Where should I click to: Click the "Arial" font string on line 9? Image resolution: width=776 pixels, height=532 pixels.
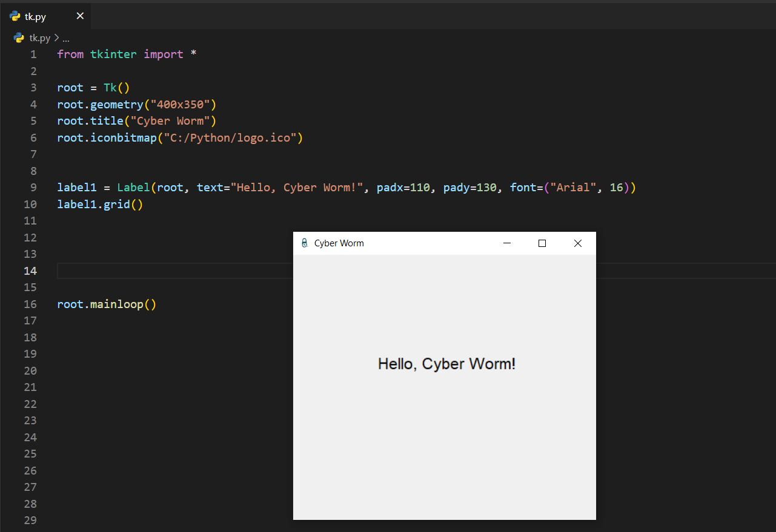pos(569,188)
